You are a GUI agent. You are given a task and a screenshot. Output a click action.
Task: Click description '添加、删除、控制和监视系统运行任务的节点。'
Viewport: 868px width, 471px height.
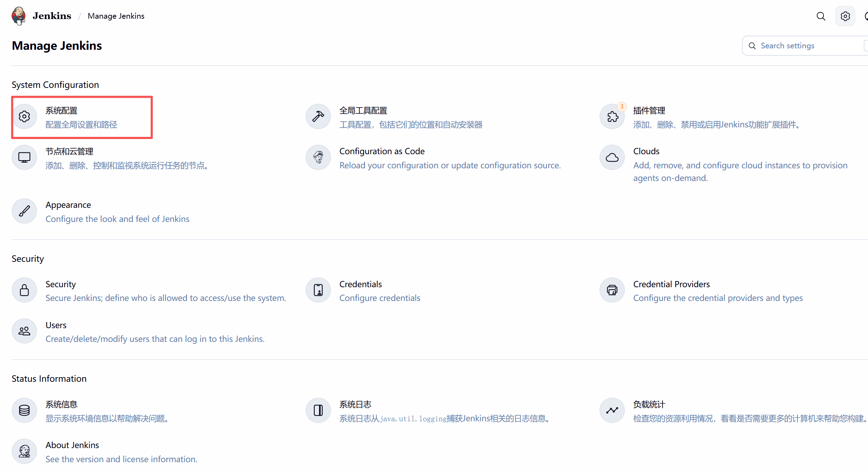click(127, 165)
